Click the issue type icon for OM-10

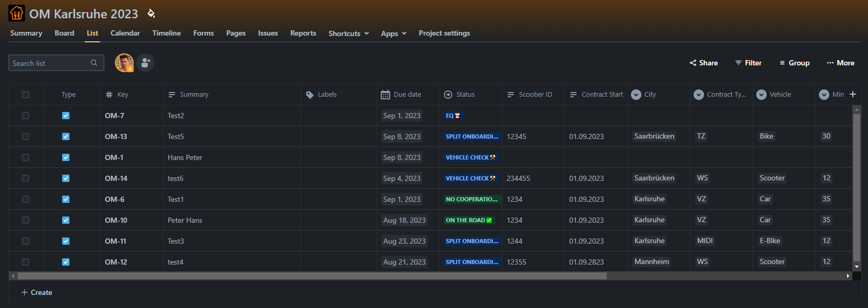click(x=66, y=220)
